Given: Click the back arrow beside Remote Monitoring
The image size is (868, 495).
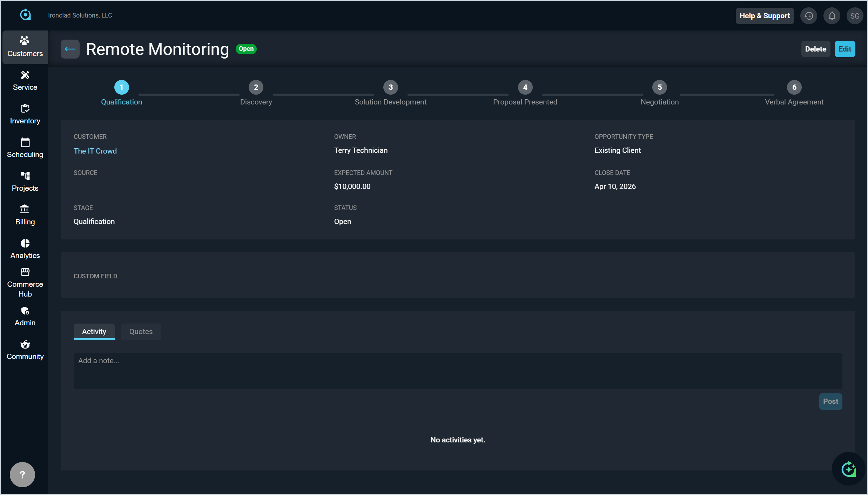Looking at the screenshot, I should (70, 49).
